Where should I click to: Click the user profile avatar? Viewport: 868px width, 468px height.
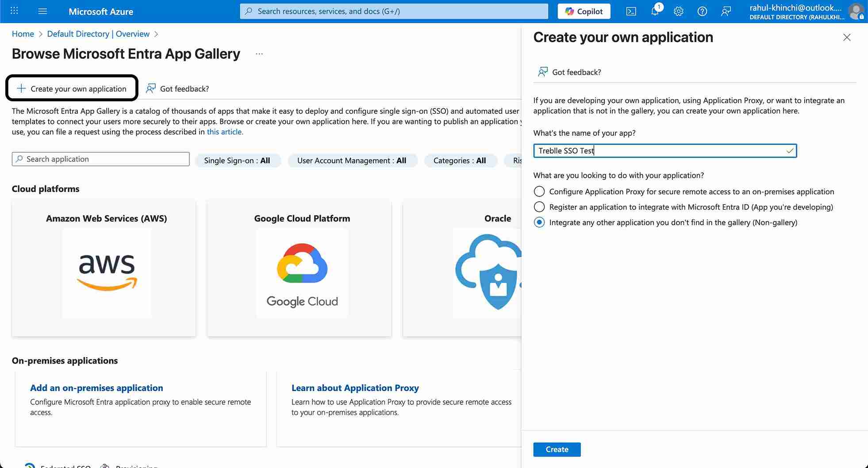click(x=856, y=11)
